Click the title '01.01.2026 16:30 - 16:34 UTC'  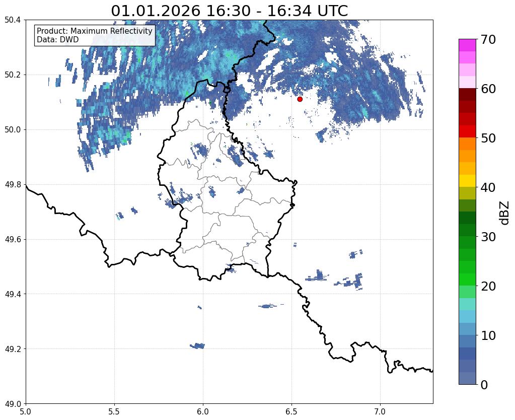coord(229,11)
